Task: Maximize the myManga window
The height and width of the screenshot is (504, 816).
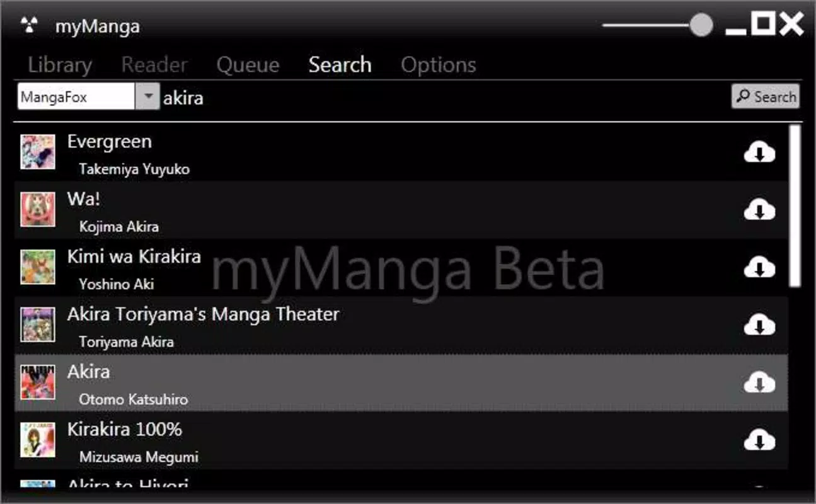Action: pyautogui.click(x=763, y=23)
